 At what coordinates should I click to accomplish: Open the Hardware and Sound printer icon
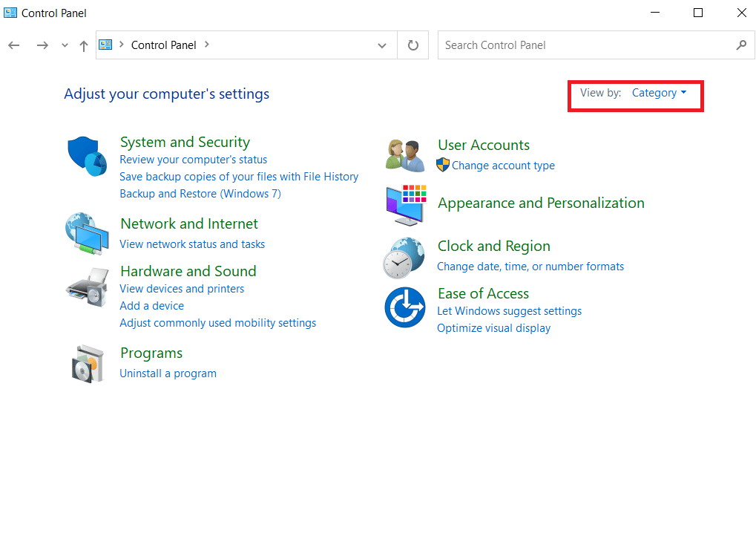[x=88, y=287]
